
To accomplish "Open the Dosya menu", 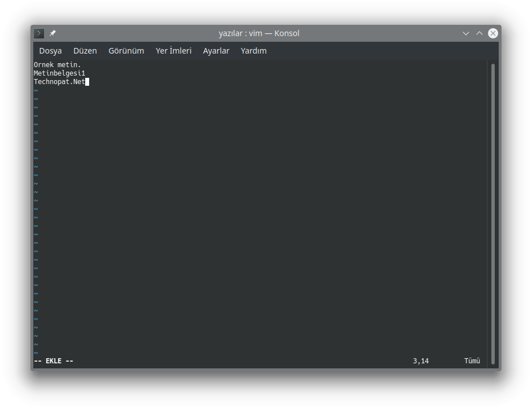I will pos(50,51).
